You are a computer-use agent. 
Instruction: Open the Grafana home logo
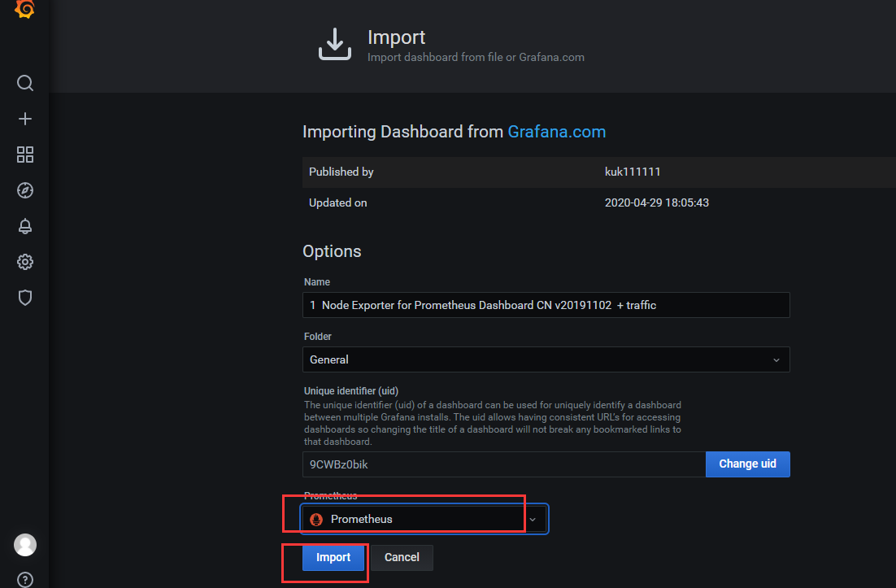click(24, 8)
